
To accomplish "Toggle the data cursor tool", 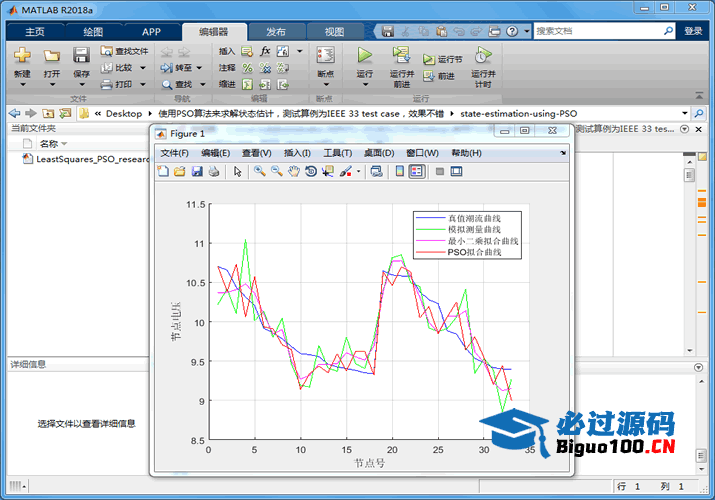I will click(327, 171).
